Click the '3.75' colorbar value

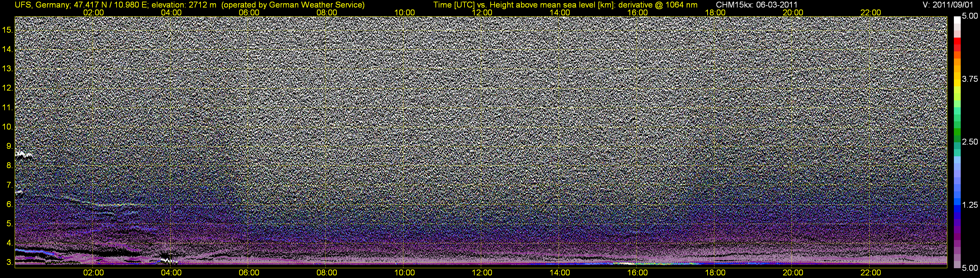click(970, 79)
